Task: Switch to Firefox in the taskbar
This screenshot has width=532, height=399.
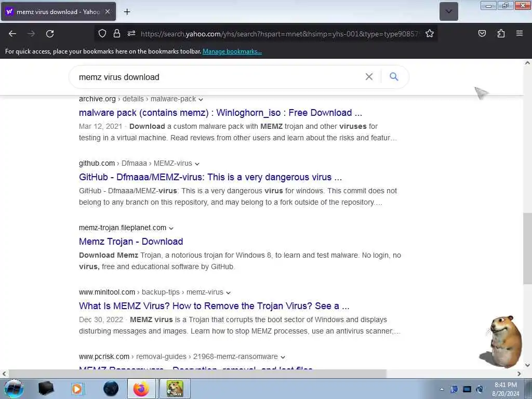Action: point(141,389)
